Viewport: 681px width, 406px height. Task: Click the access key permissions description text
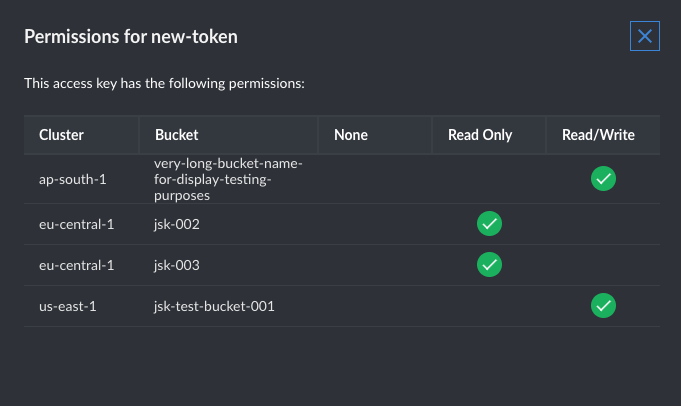[164, 84]
